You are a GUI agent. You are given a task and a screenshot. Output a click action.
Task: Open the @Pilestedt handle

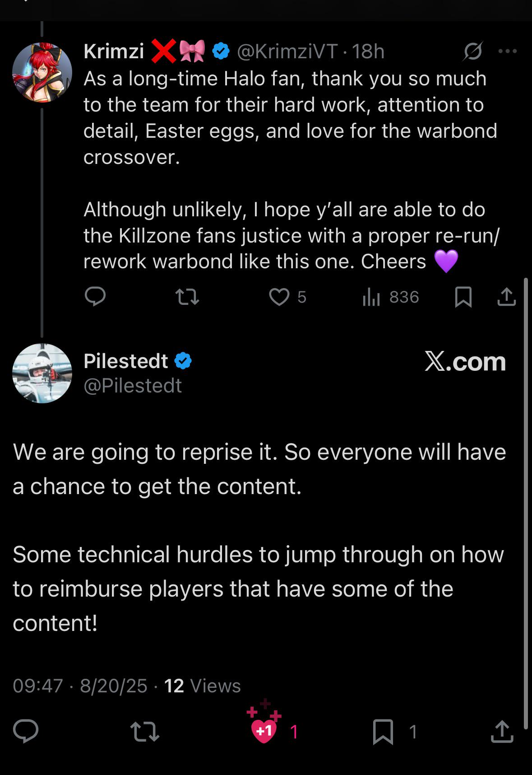point(133,386)
